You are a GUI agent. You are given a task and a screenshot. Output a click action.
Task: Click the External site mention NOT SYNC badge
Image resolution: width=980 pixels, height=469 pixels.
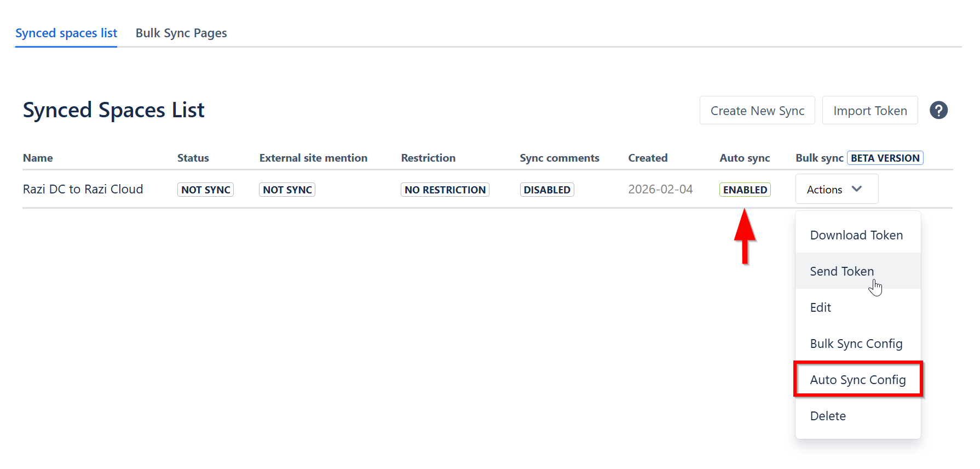[287, 190]
